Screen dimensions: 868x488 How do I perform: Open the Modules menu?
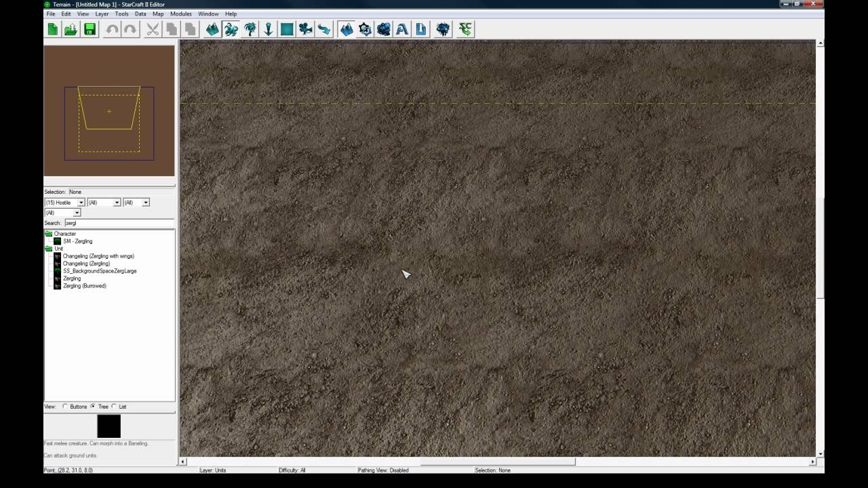tap(180, 14)
